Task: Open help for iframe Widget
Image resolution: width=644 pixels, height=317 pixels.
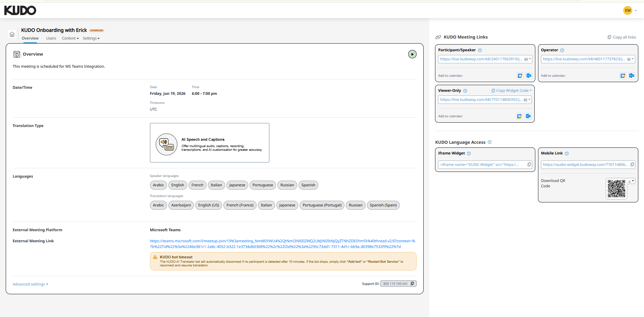Action: [x=469, y=153]
